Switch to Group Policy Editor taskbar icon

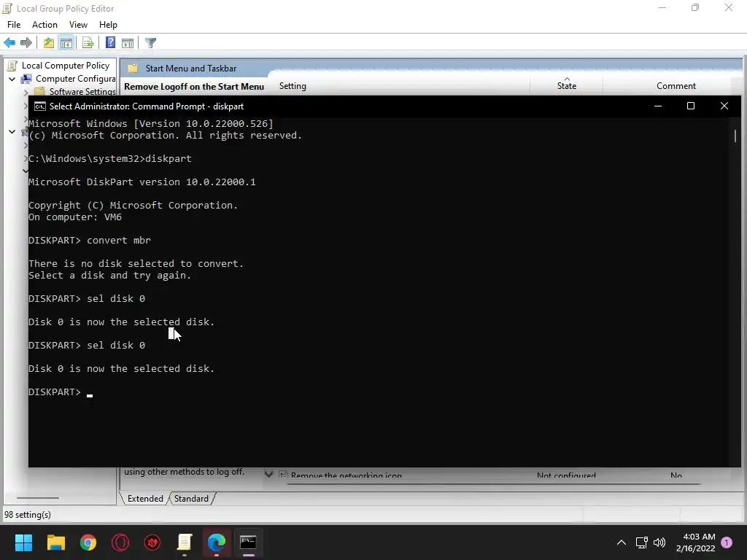point(185,542)
